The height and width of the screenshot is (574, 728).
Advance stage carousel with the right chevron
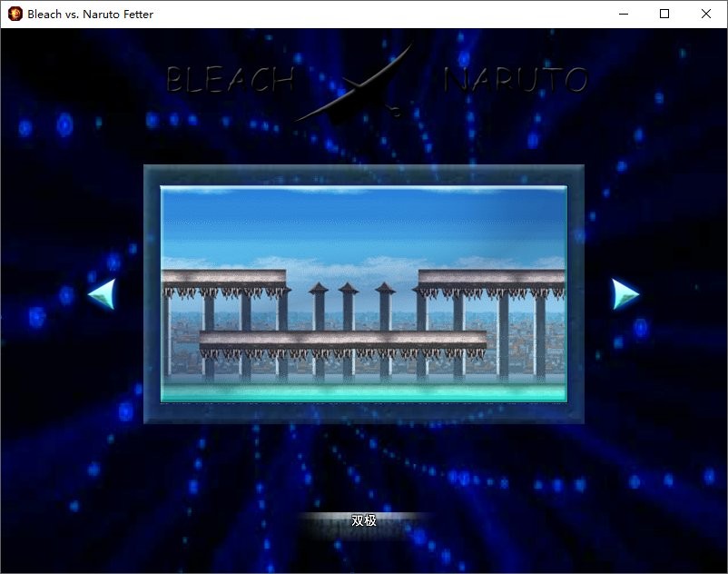(x=624, y=293)
